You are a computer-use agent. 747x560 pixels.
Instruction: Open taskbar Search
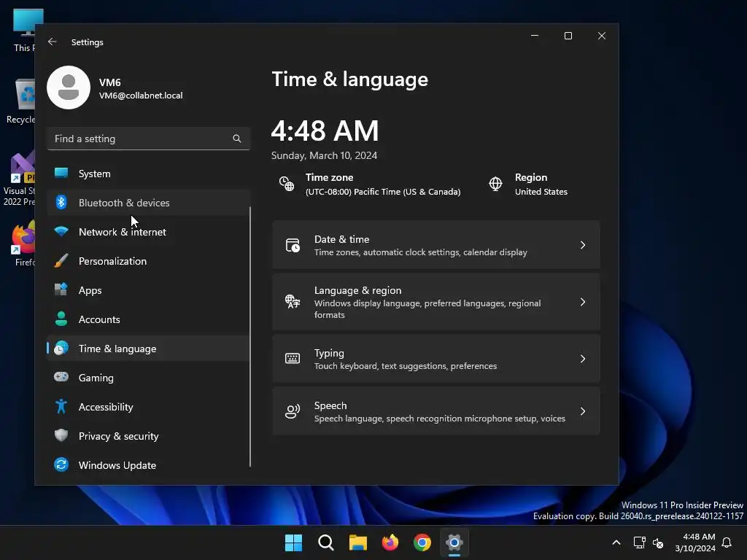tap(326, 542)
